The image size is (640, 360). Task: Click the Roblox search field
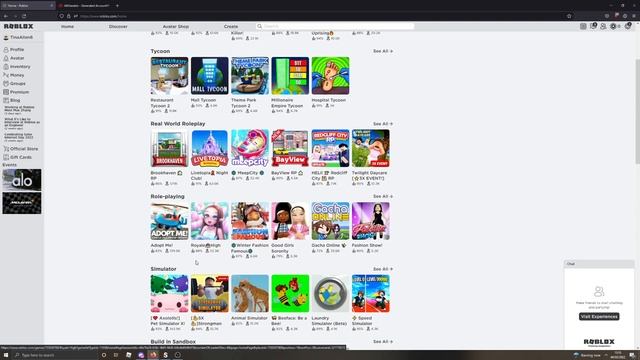click(336, 26)
